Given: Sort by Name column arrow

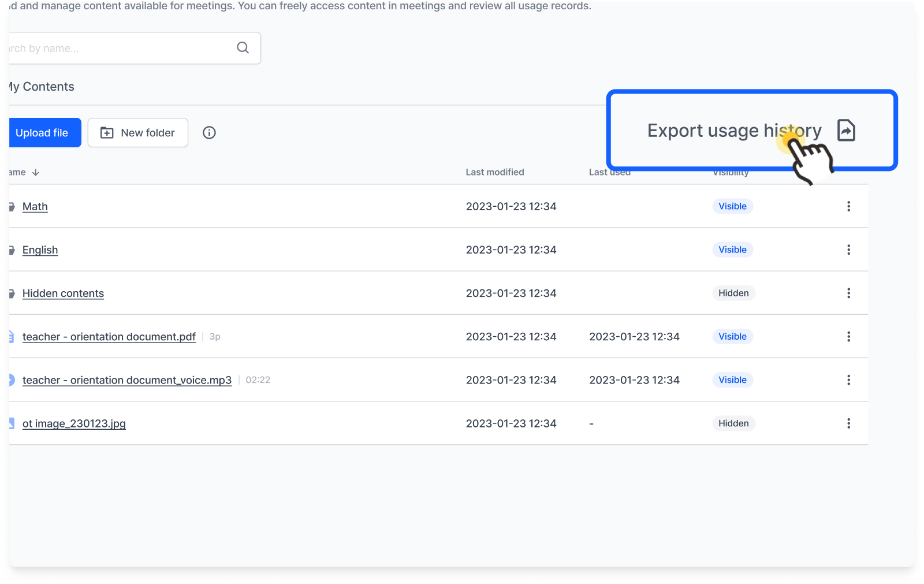Looking at the screenshot, I should pyautogui.click(x=36, y=172).
